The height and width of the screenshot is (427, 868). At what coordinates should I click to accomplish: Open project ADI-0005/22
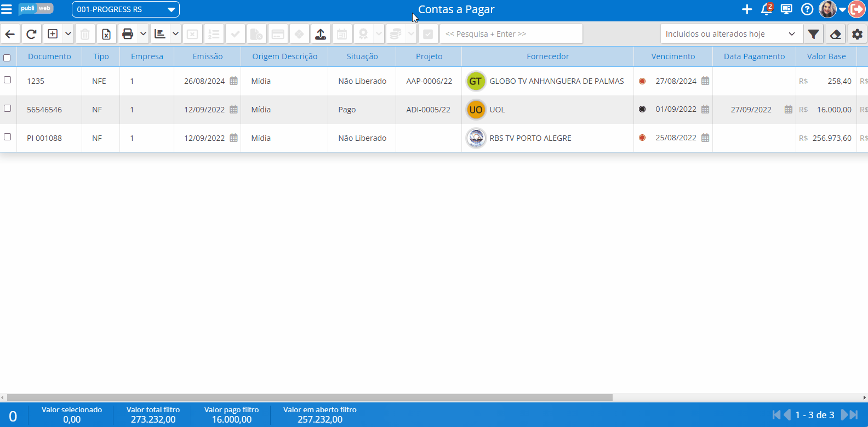[428, 110]
